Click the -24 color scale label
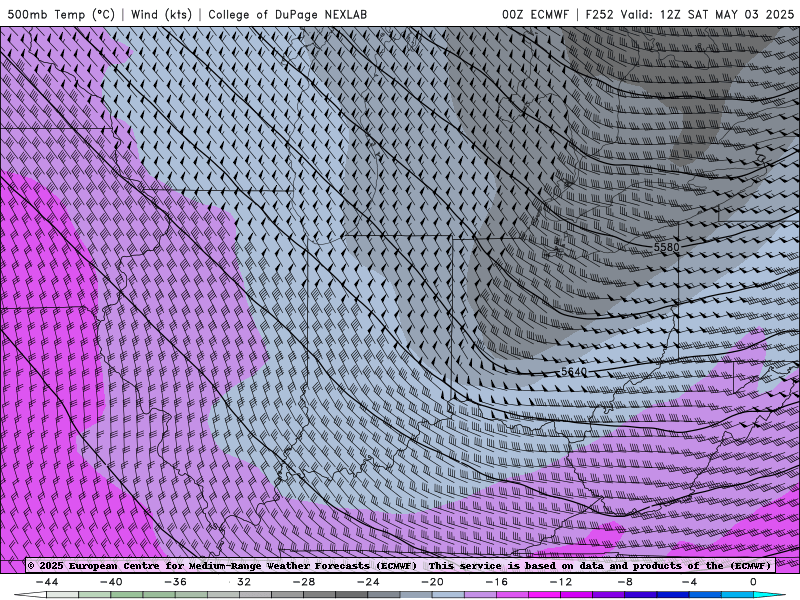This screenshot has height=600, width=800. pos(368,582)
